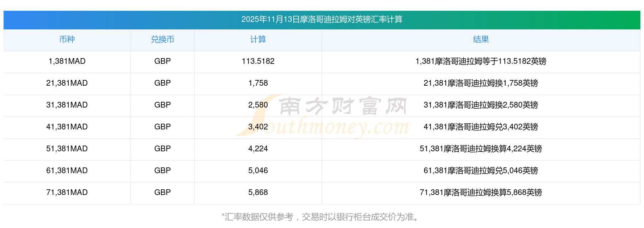This screenshot has height=228, width=644.
Task: Select the 61,381MAD cell
Action: click(67, 171)
